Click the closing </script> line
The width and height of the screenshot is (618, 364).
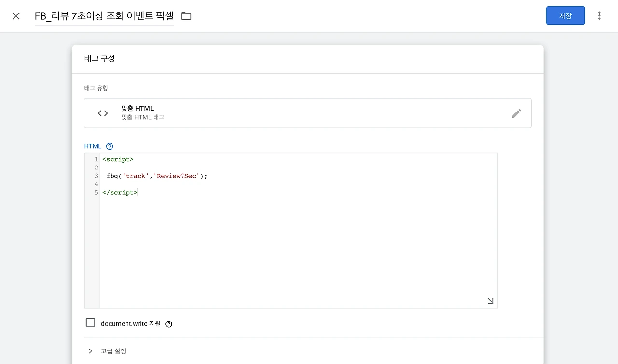(x=120, y=192)
